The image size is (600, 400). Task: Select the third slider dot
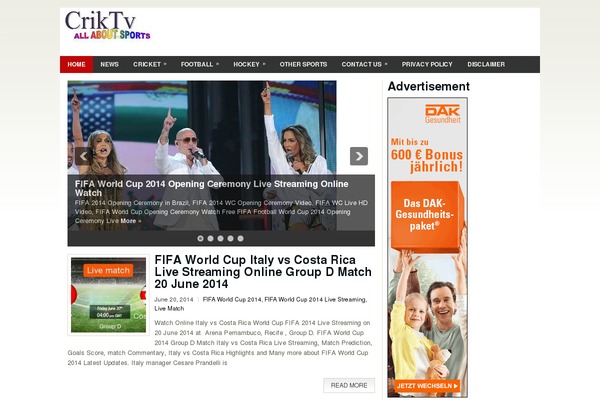220,238
